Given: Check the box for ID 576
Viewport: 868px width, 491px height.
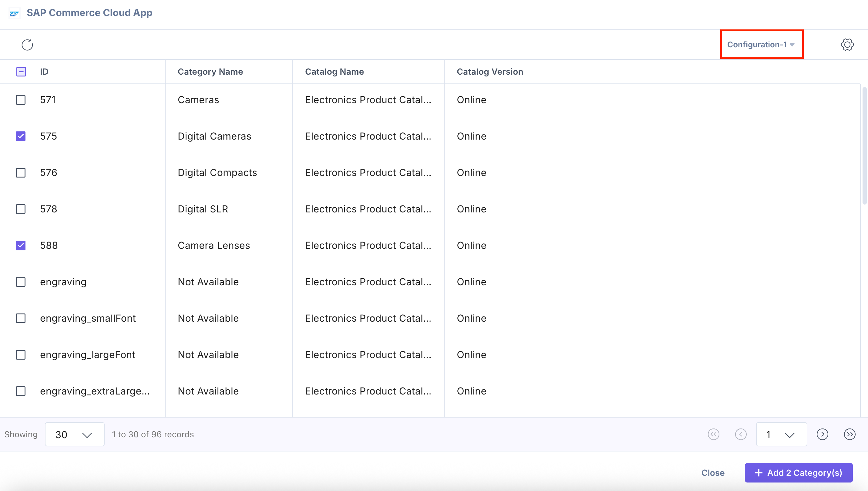Looking at the screenshot, I should pos(21,173).
